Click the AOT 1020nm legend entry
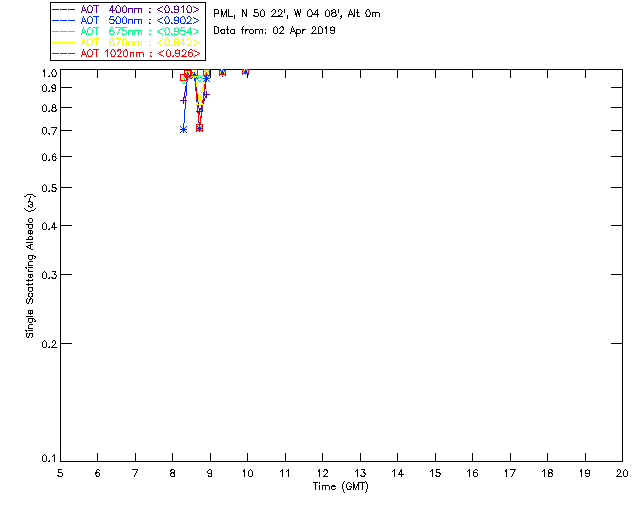 click(x=126, y=53)
